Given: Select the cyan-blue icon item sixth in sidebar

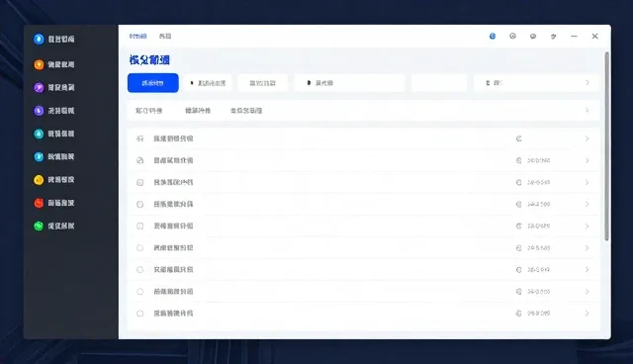Looking at the screenshot, I should click(x=54, y=156).
